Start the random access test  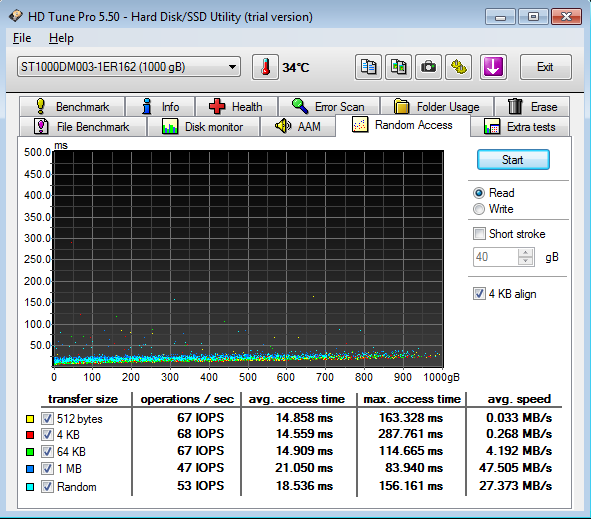(x=513, y=160)
